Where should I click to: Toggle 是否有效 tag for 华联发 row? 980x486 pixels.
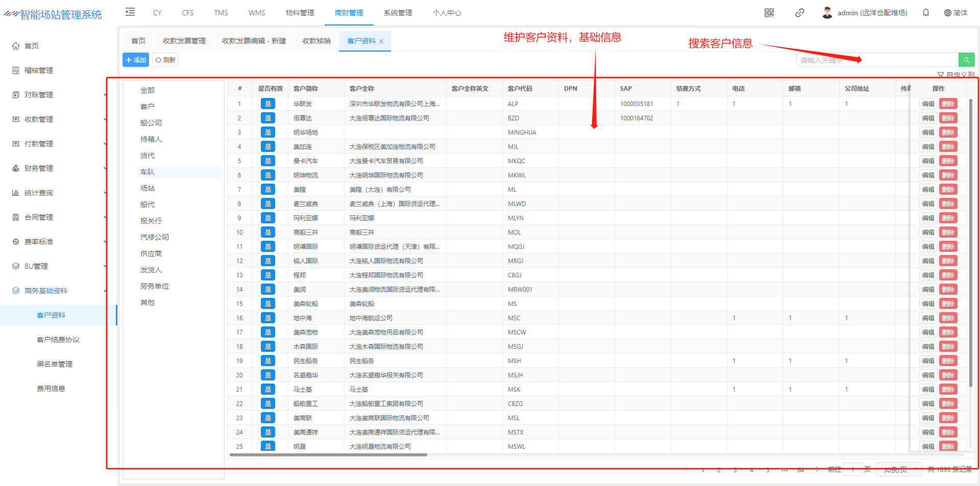267,104
